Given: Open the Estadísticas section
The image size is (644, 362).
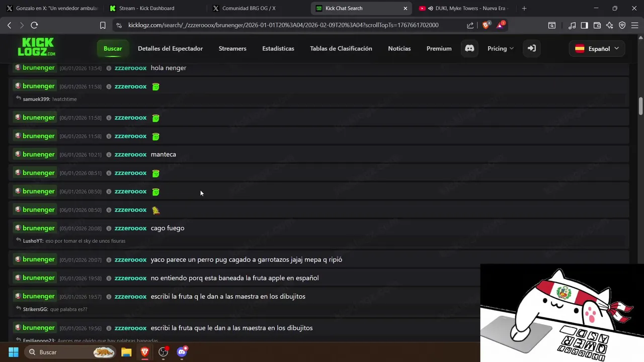Looking at the screenshot, I should (278, 48).
